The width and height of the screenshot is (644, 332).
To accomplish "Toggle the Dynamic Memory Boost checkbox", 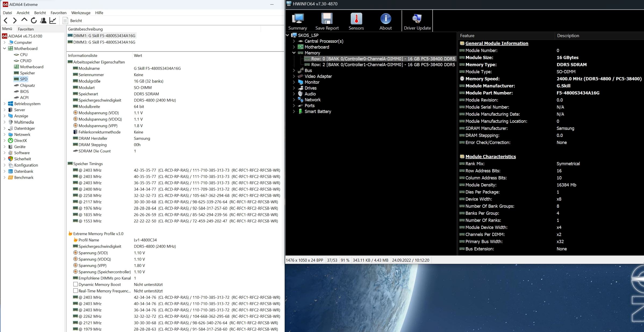I will (x=76, y=284).
